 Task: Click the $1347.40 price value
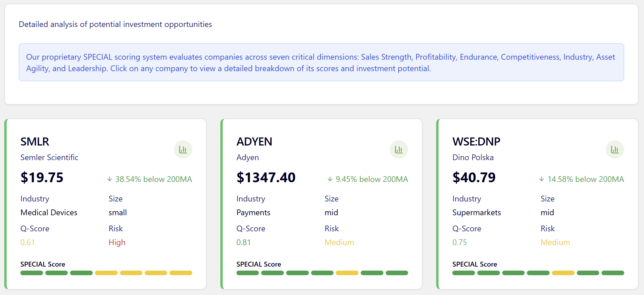(x=266, y=177)
